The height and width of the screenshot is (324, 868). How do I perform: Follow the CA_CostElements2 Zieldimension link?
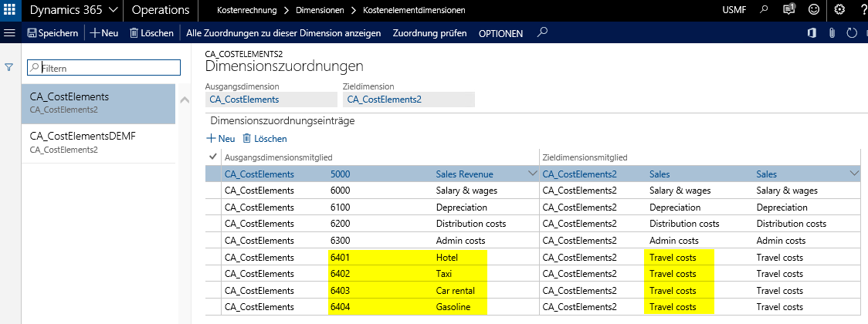[384, 100]
